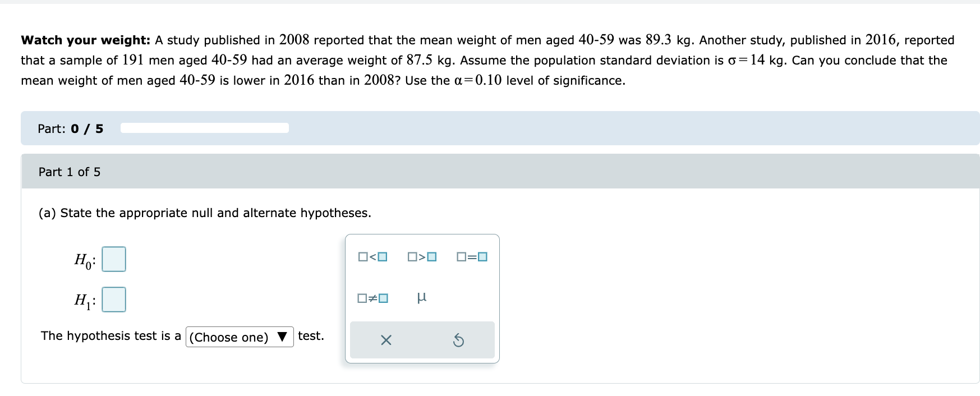The height and width of the screenshot is (396, 980).
Task: Select the answer box for H1
Action: pos(113,300)
